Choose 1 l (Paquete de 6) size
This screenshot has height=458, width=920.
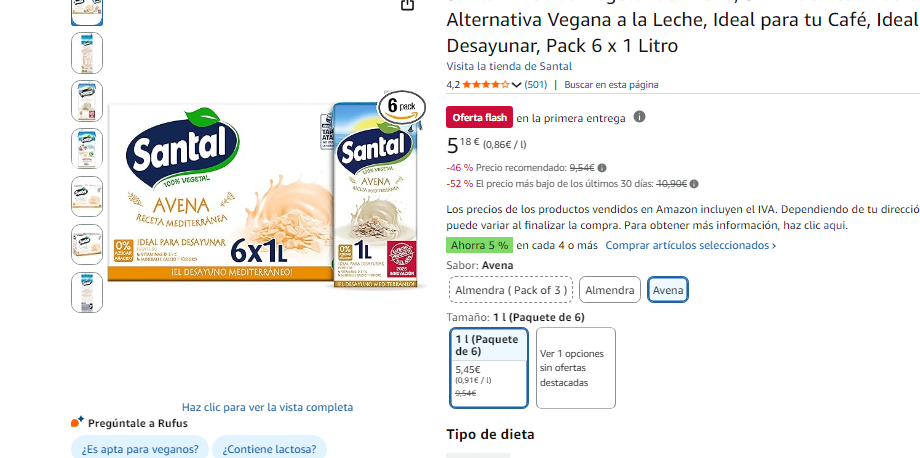pyautogui.click(x=489, y=368)
